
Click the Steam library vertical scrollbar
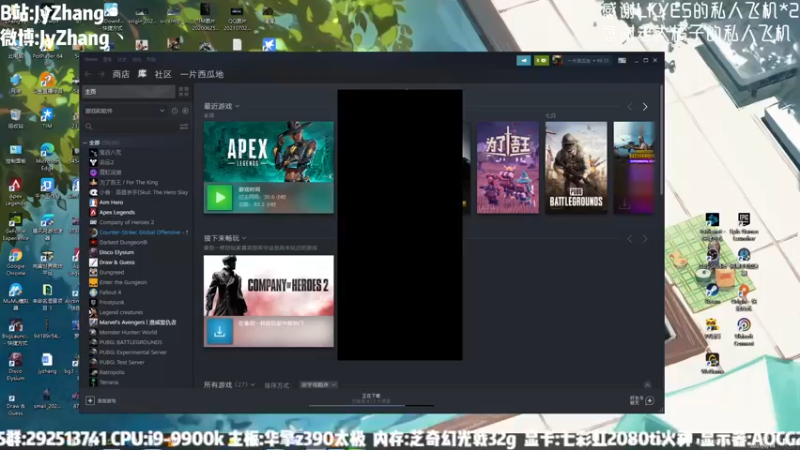[x=661, y=140]
